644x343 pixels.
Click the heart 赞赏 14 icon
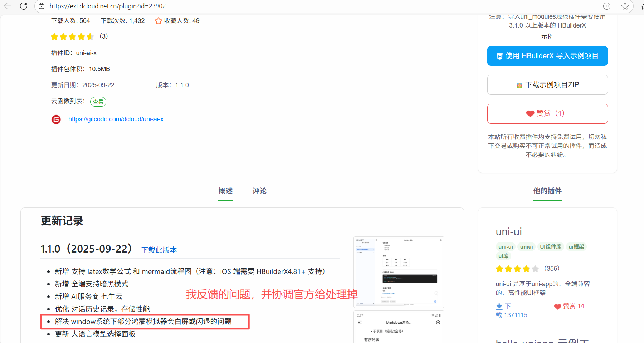[x=557, y=307]
